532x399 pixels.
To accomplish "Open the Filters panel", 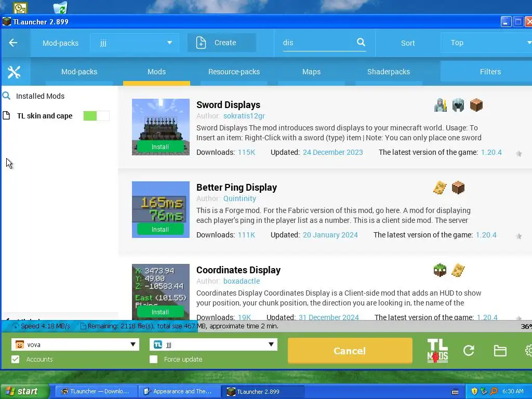I will point(486,72).
